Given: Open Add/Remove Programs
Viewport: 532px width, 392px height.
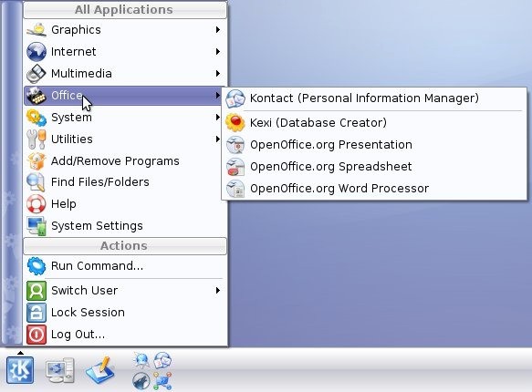Looking at the screenshot, I should pos(125,161).
